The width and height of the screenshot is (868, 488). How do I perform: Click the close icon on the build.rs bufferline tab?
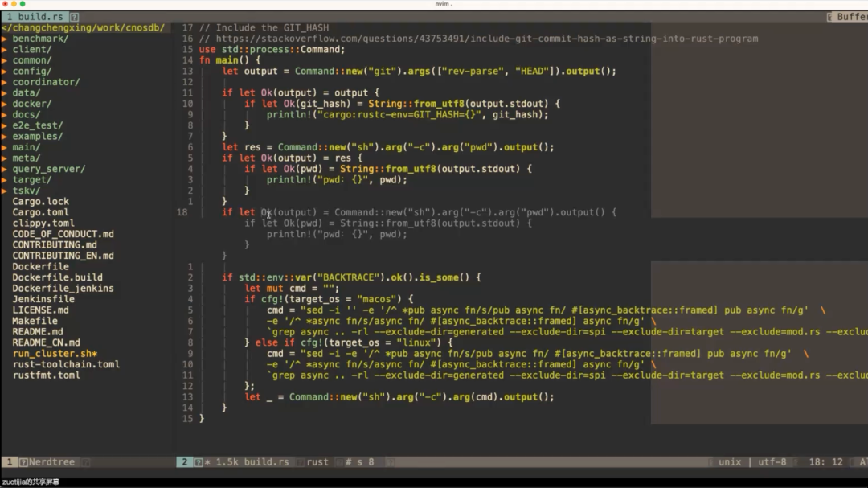click(x=75, y=15)
